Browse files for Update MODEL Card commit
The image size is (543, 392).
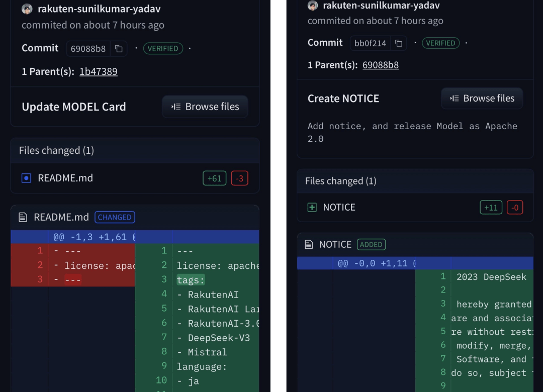205,107
